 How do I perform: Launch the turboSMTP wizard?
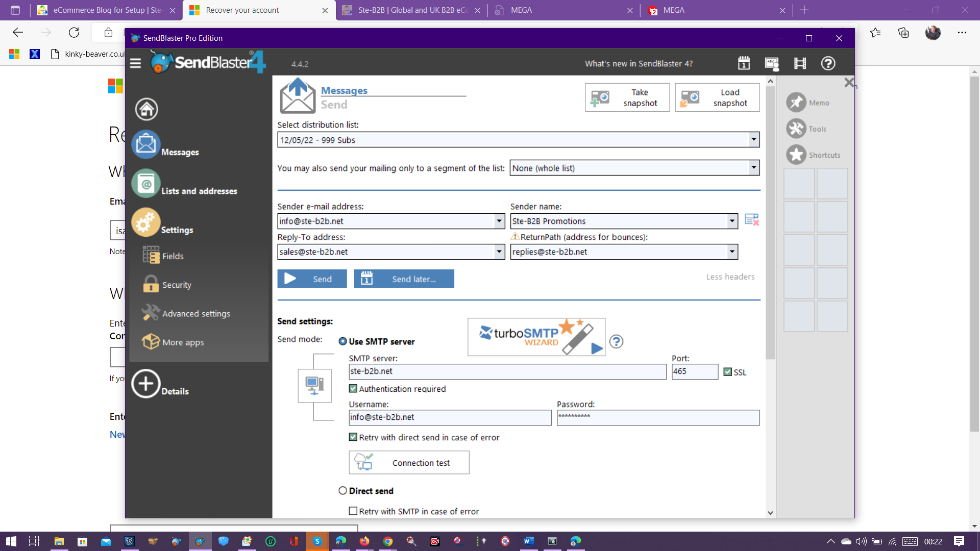tap(536, 337)
